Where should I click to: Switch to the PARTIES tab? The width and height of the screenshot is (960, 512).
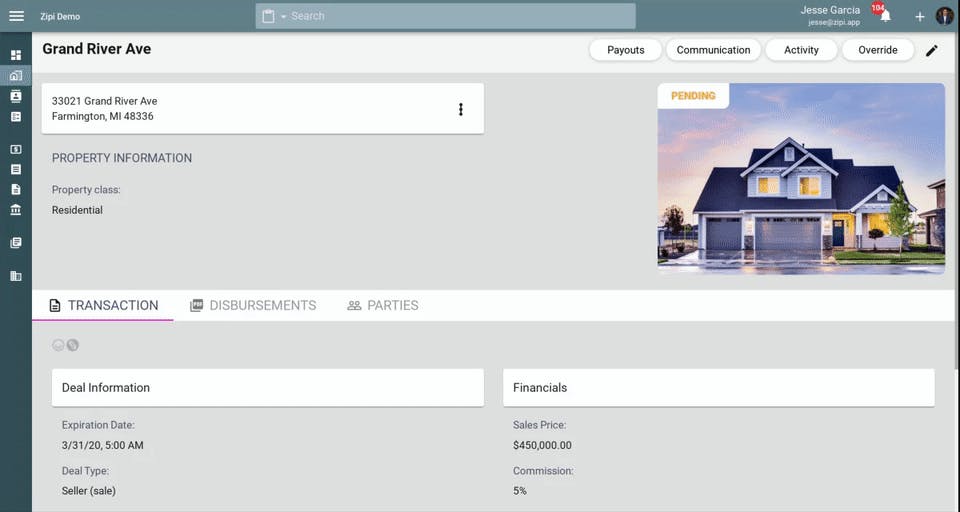pos(383,305)
